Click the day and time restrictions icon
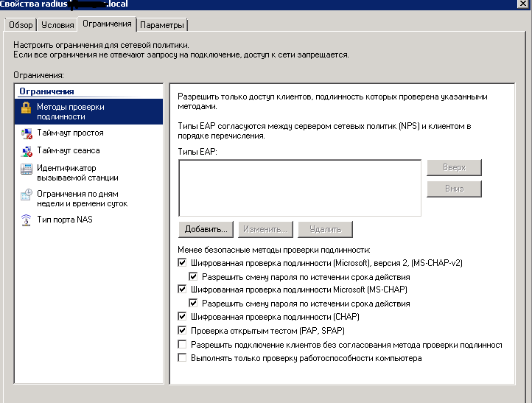This screenshot has width=532, height=403. (x=26, y=195)
